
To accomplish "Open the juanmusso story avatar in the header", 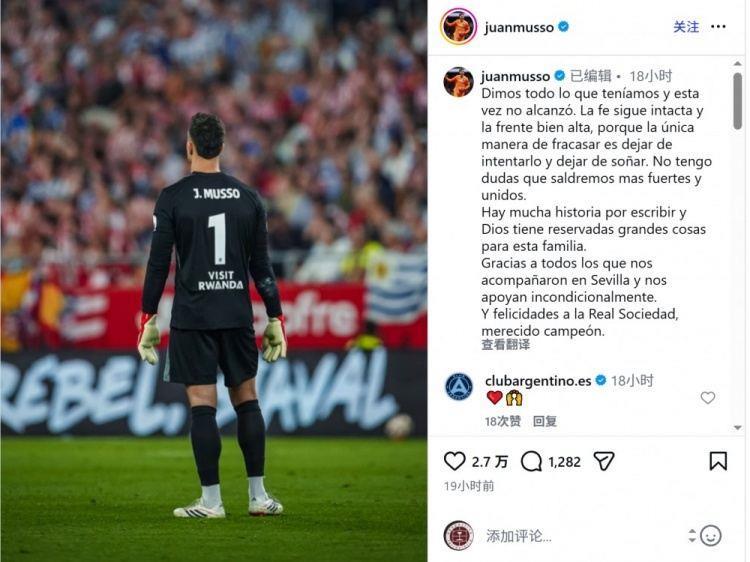I will point(458,27).
